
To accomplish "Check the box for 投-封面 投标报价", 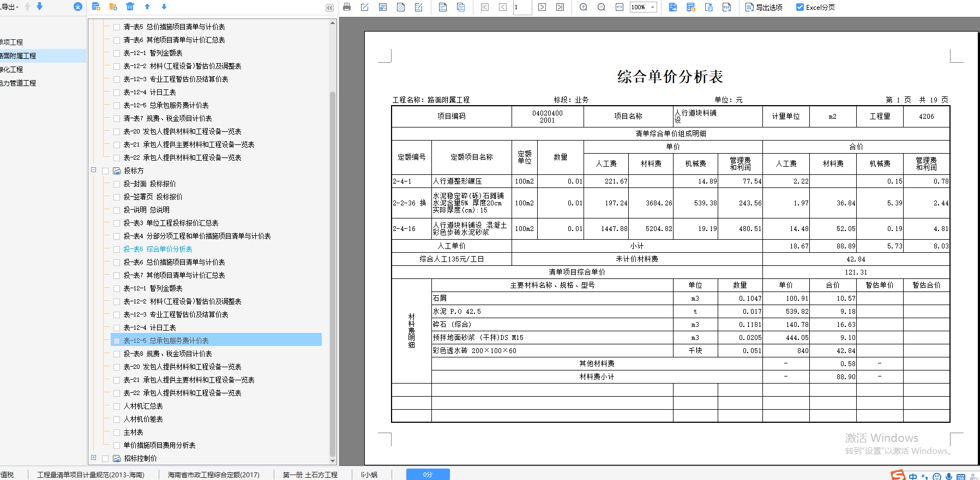I will (x=117, y=184).
